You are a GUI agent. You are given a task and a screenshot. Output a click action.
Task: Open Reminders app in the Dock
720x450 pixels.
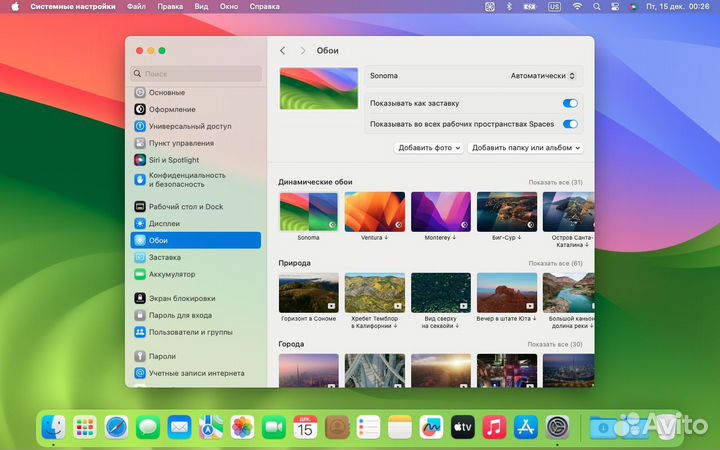[x=368, y=427]
